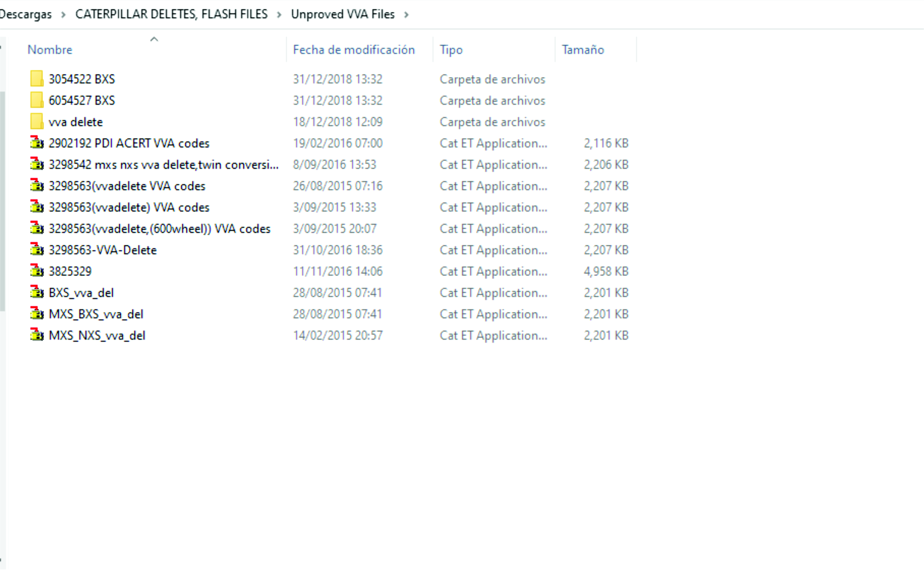Click the vva delete folder icon
The height and width of the screenshot is (588, 924).
[37, 122]
